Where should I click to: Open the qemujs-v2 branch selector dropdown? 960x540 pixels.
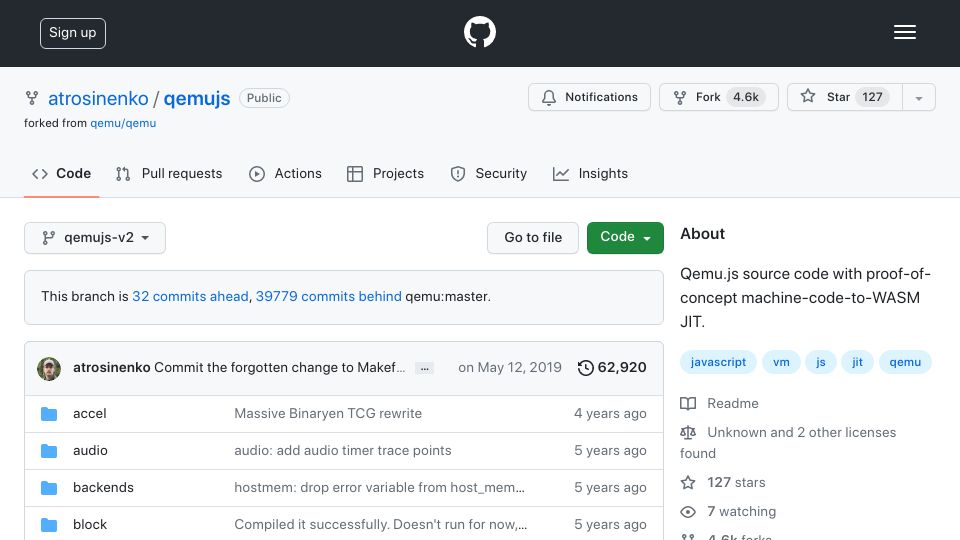pyautogui.click(x=95, y=238)
